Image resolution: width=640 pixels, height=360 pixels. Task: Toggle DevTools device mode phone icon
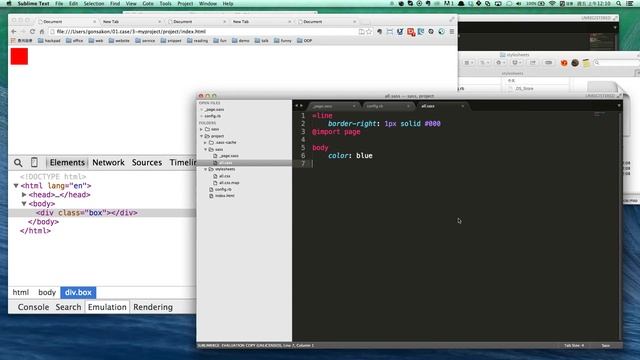point(34,162)
